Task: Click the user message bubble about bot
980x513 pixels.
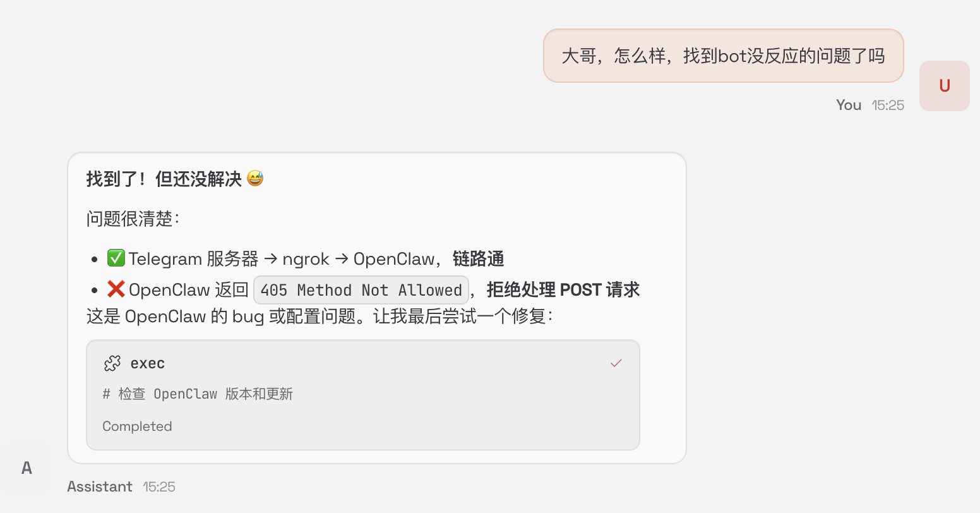Action: coord(724,56)
